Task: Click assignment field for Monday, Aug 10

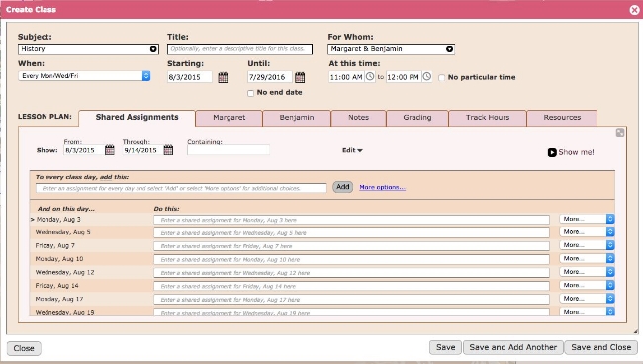Action: (352, 259)
